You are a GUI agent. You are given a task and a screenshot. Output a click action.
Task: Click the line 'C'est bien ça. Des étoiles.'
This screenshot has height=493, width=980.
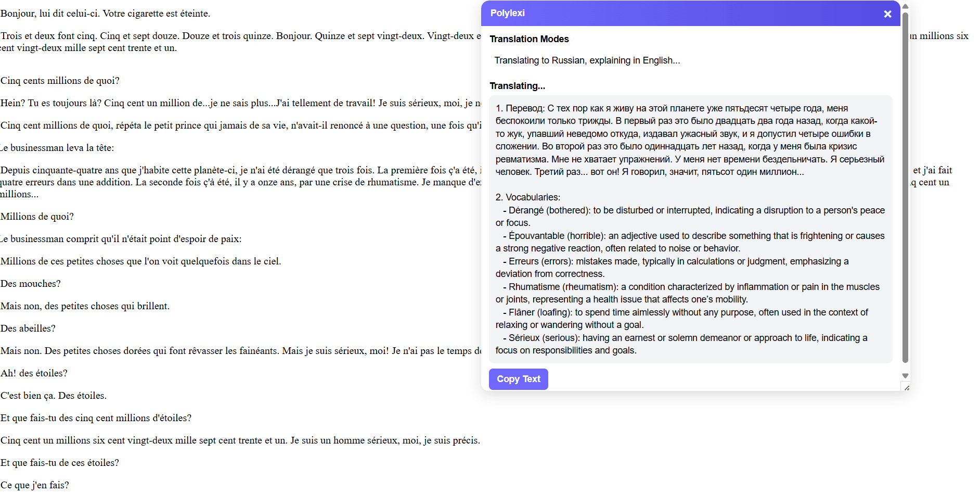[x=54, y=395]
